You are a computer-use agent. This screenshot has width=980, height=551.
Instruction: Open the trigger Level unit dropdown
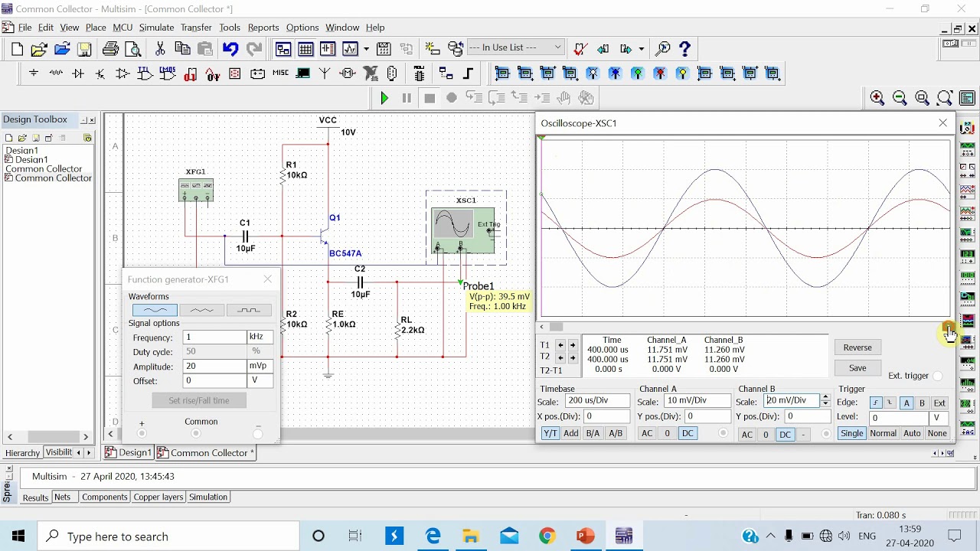(x=939, y=418)
